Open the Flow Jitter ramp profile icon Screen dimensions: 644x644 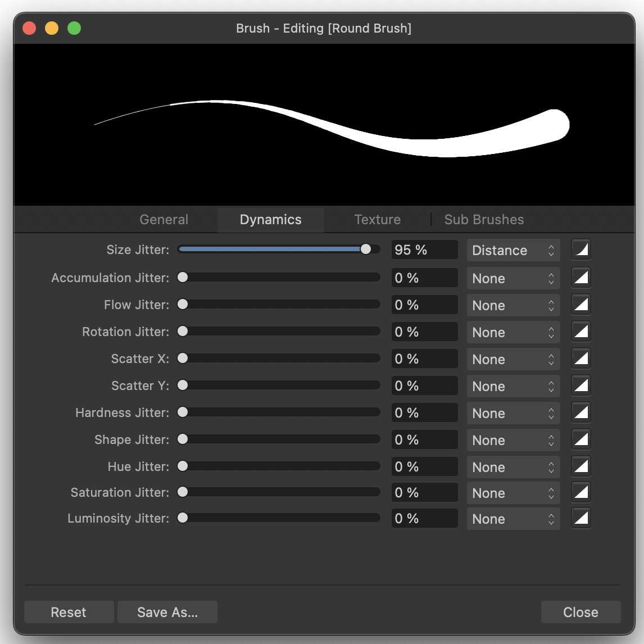point(580,305)
